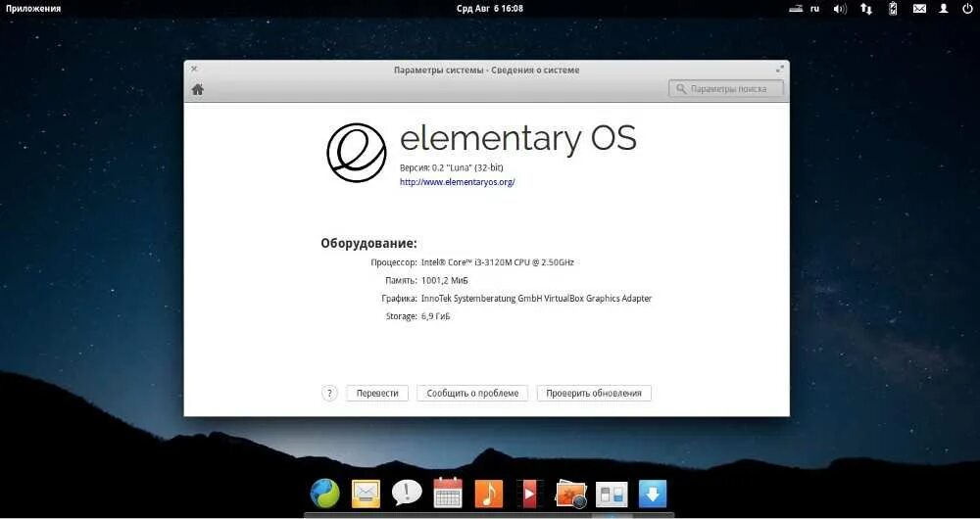Click the Storage: label
Screen dimensions: 980x519
(x=401, y=316)
